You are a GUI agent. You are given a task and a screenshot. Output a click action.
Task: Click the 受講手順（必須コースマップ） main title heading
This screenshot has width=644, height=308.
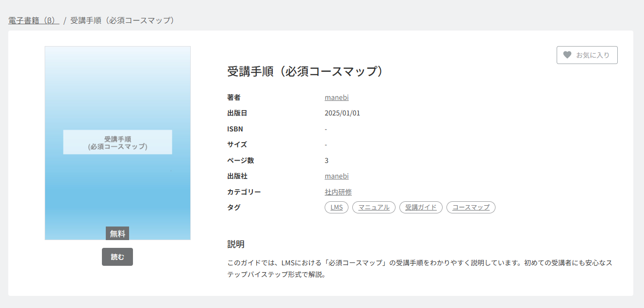[x=307, y=71]
